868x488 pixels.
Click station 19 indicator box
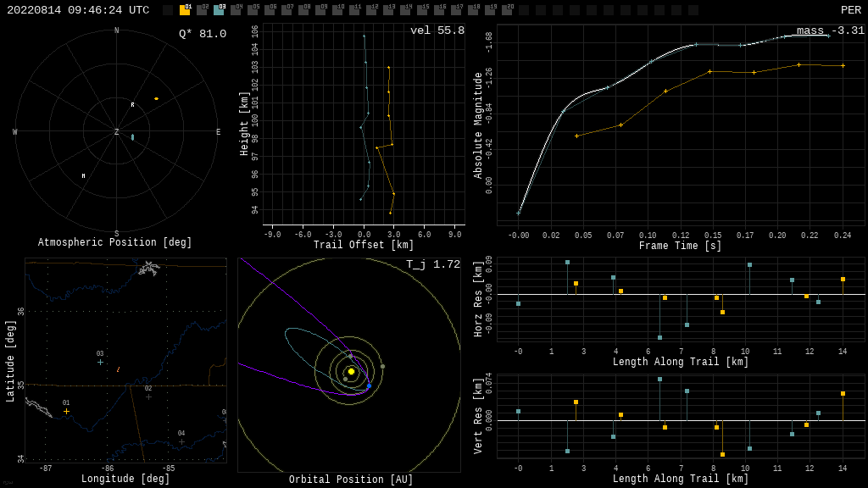coord(491,9)
